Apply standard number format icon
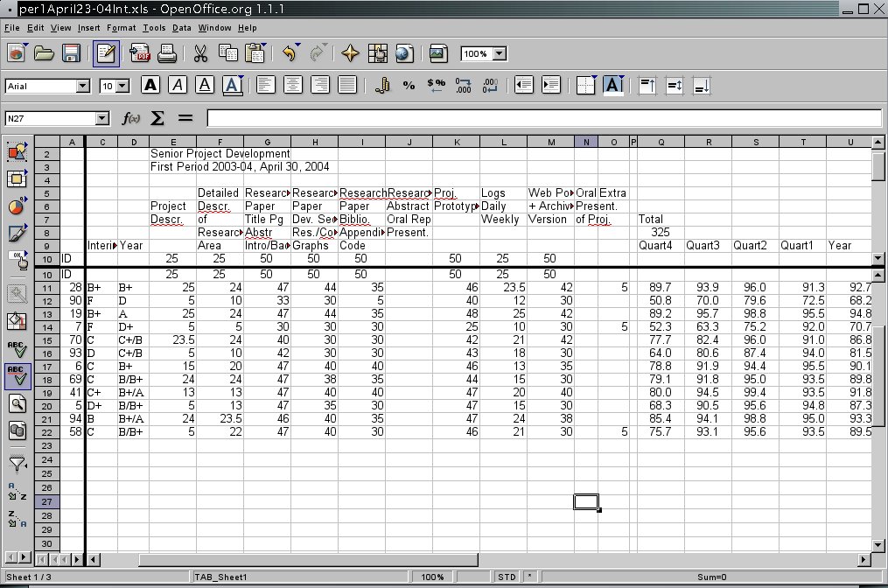This screenshot has width=888, height=588. pos(436,86)
